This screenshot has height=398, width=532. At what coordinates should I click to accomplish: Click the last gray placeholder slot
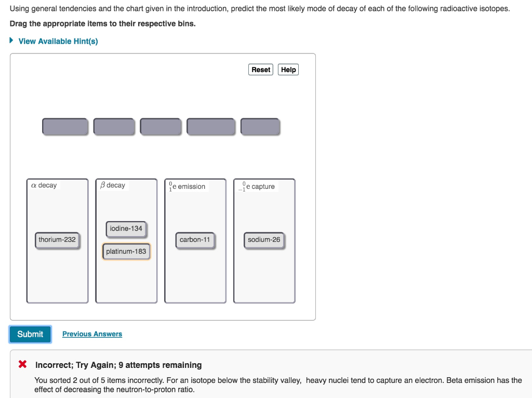(260, 126)
